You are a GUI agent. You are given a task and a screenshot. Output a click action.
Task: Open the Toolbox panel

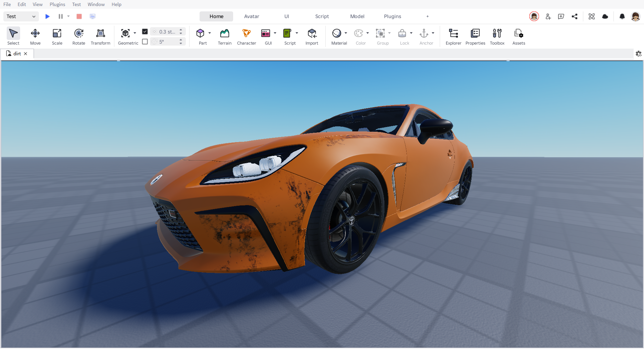tap(497, 36)
